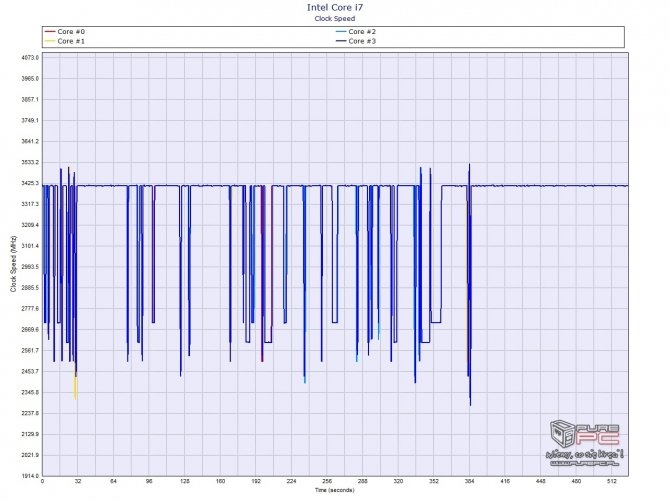This screenshot has height=502, width=670.
Task: Click the 1914.0 y-axis value
Action: [x=30, y=476]
